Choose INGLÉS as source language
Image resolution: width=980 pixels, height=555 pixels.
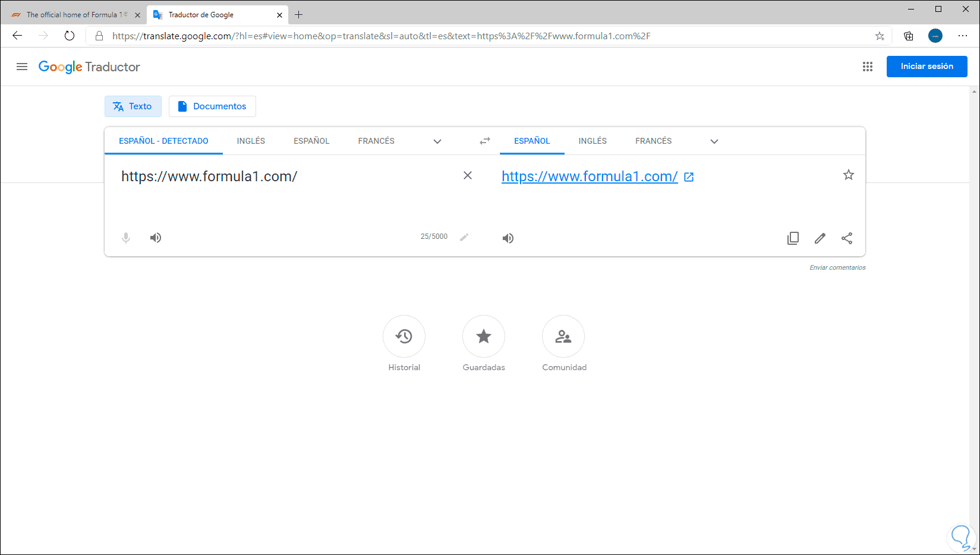(x=251, y=141)
